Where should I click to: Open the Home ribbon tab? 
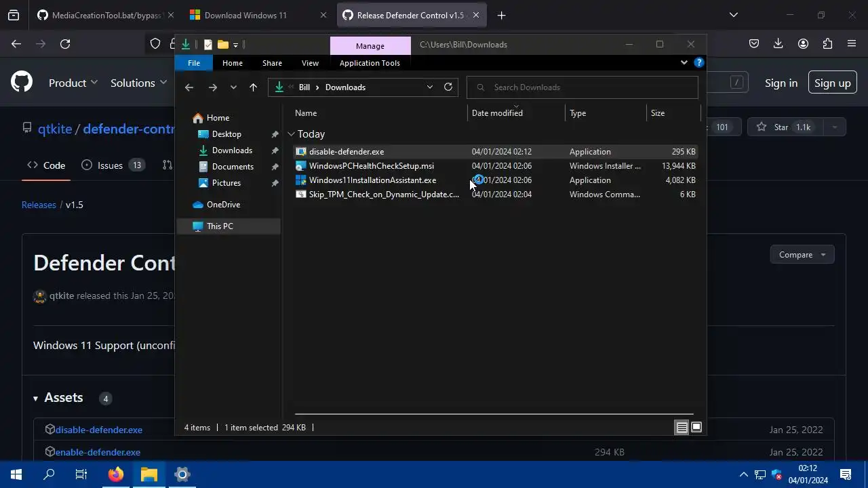233,63
